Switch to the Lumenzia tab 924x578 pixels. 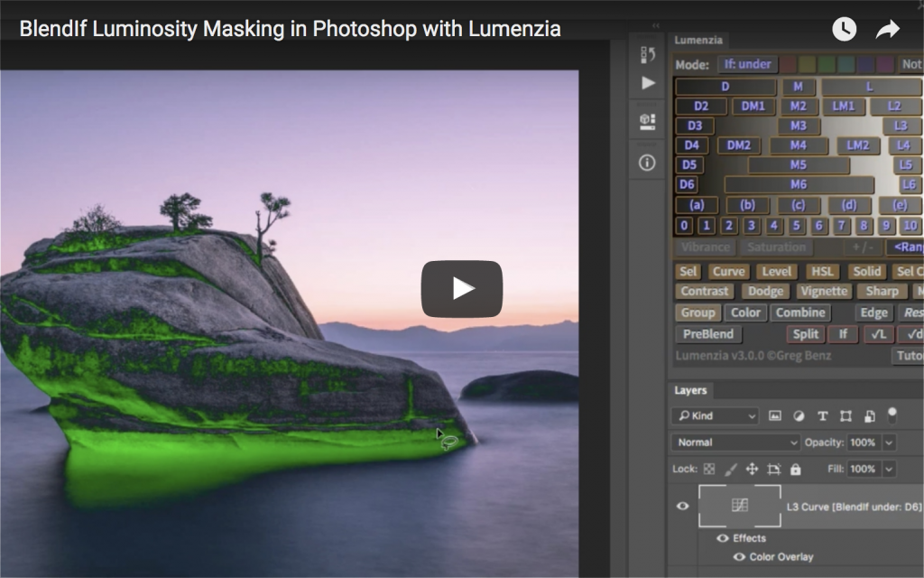698,40
